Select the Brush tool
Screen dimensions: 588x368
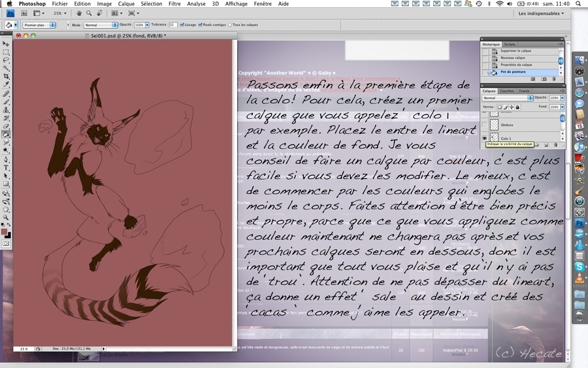click(x=6, y=102)
